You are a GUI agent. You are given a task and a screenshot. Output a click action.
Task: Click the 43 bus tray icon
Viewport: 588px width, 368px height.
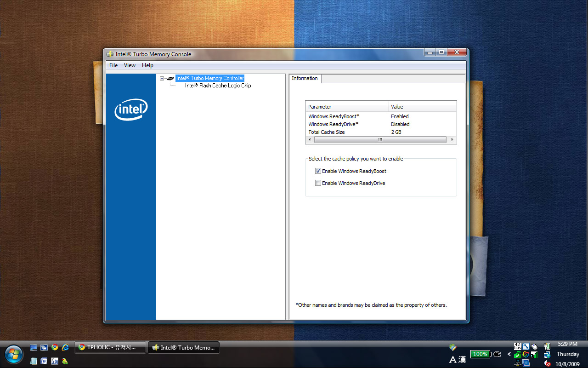[x=518, y=346]
